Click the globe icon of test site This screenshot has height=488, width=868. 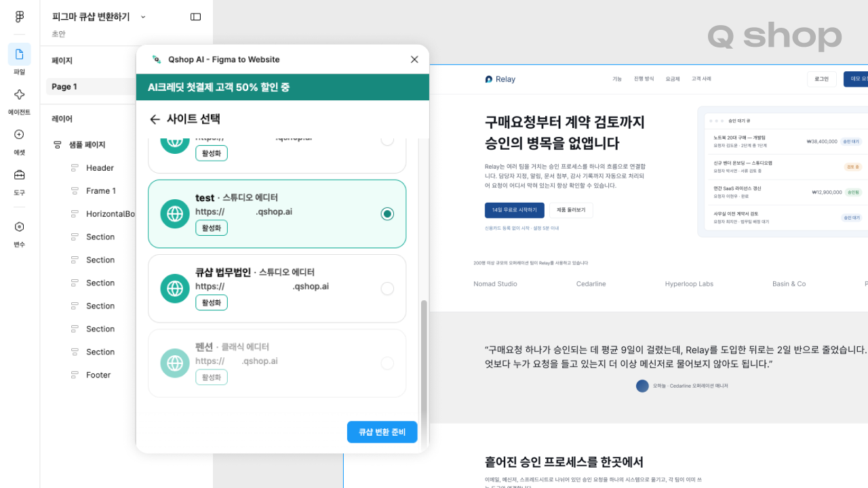pos(175,213)
